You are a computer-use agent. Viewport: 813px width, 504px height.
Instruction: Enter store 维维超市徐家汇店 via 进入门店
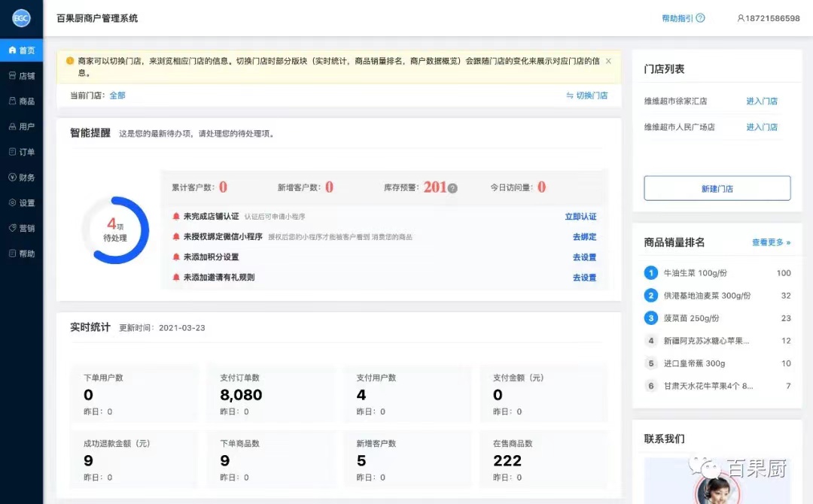[x=762, y=101]
